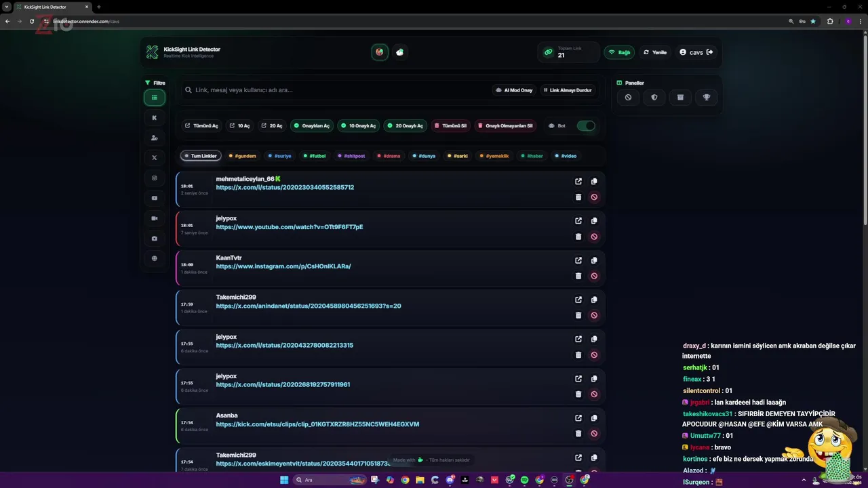The width and height of the screenshot is (868, 488).
Task: Select the list view filter icon
Action: tap(155, 98)
